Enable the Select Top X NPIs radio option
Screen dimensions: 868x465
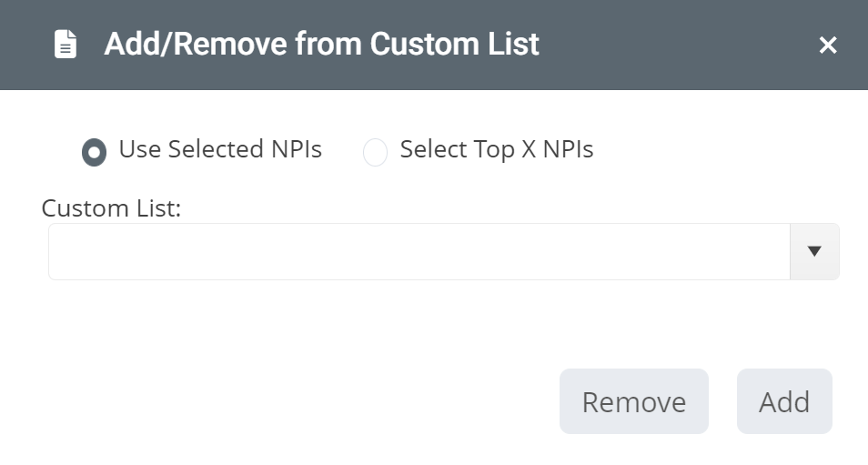[375, 152]
